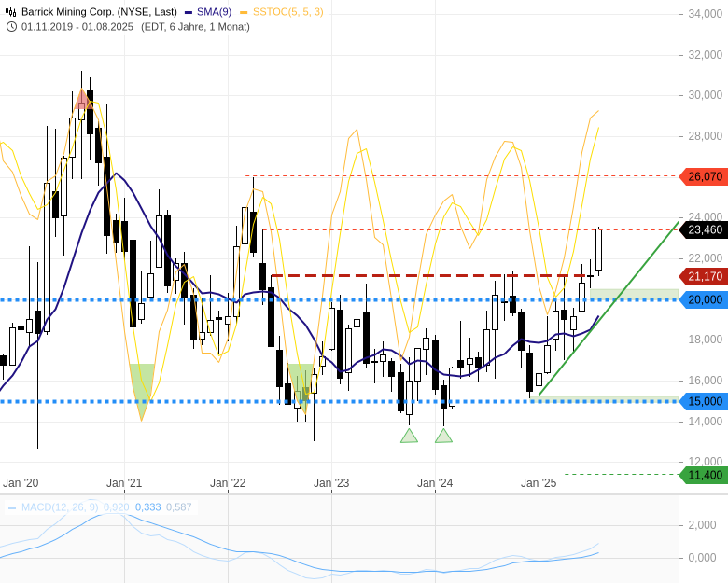Click the green 11,400 price tag

click(x=704, y=475)
